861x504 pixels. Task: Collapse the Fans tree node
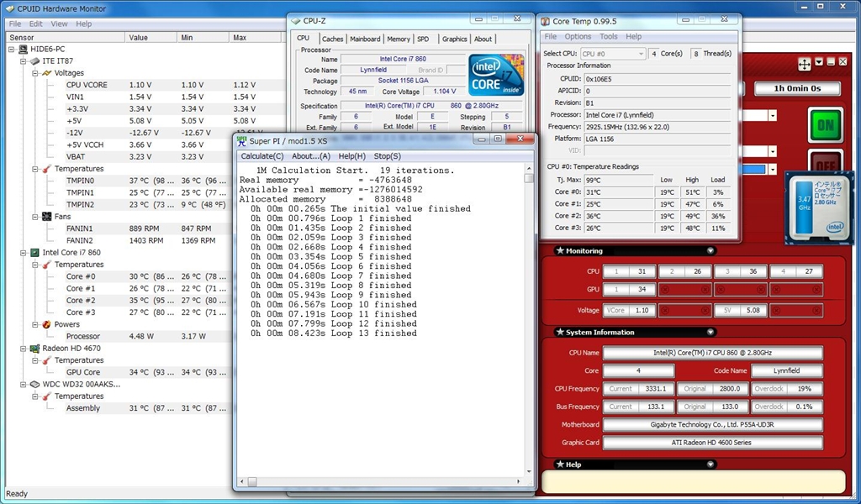pos(35,217)
